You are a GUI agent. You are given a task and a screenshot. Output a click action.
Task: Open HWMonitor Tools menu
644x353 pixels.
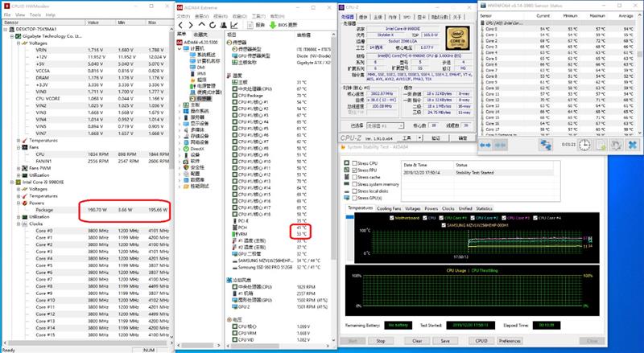click(x=35, y=14)
